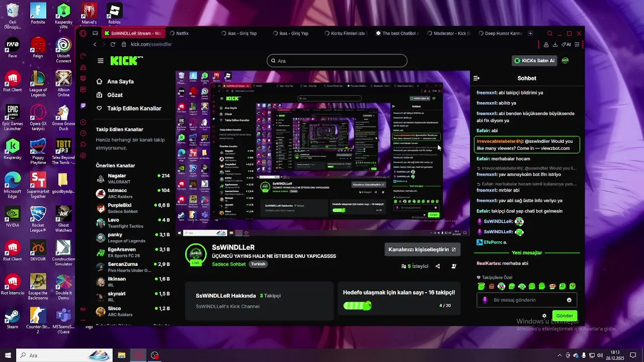644x362 pixels.
Task: Open Levo Teamfight Tactics channel
Action: pos(133,223)
